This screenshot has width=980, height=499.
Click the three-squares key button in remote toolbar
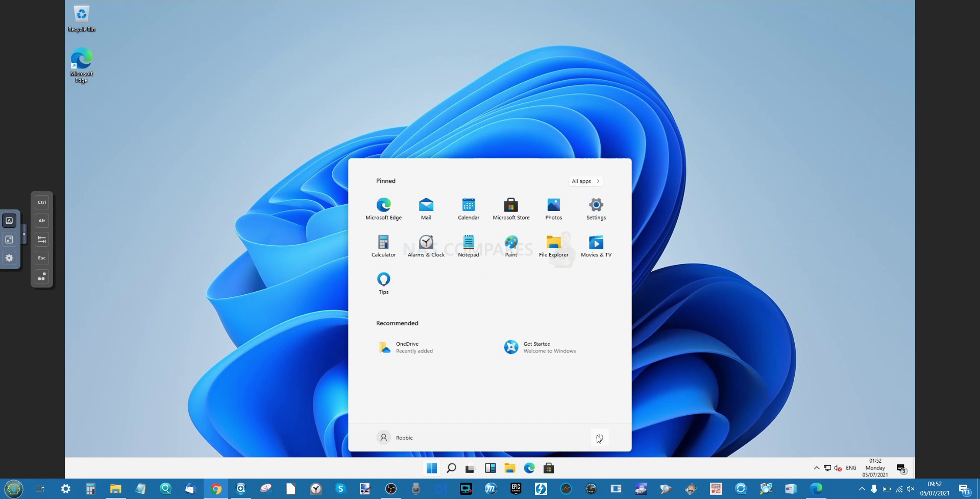click(42, 276)
